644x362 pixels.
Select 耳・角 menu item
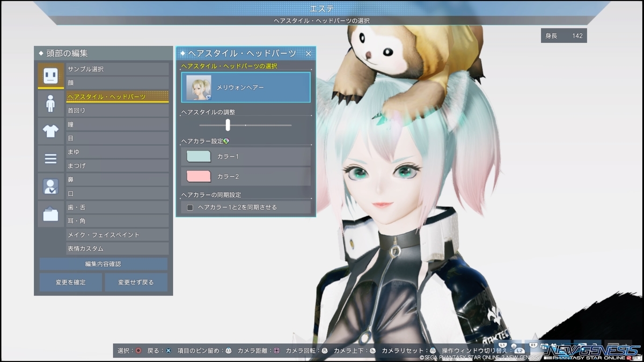tap(118, 221)
